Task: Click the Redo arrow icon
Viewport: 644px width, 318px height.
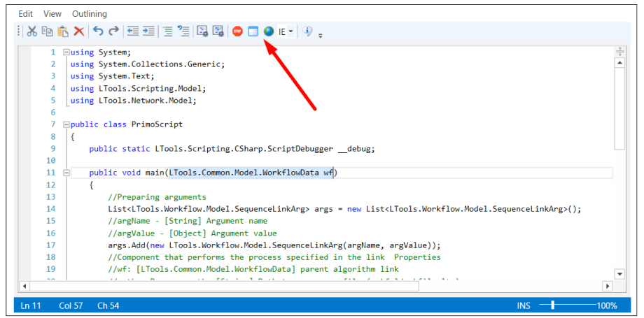Action: 113,31
